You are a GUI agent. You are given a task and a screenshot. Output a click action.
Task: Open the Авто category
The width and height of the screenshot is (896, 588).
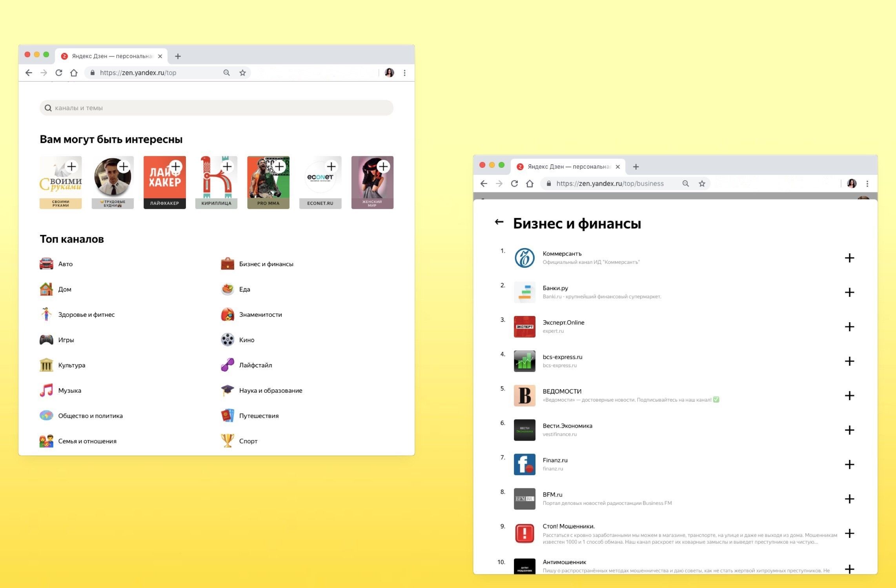(56, 264)
